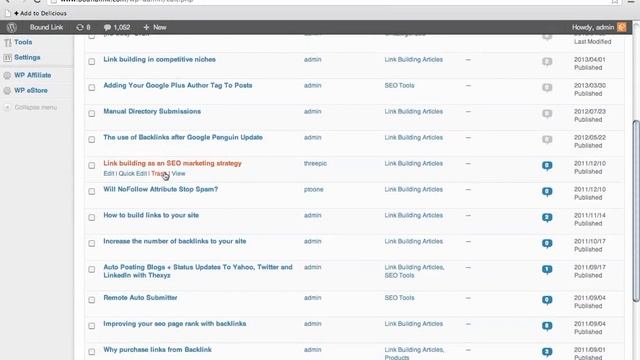The height and width of the screenshot is (360, 640).
Task: Open post Link building as an SEO marketing strategy
Action: click(x=172, y=163)
